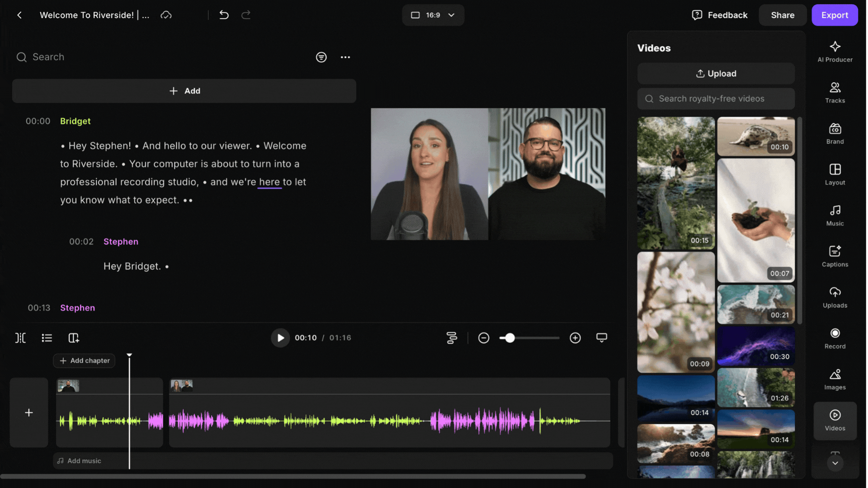Image resolution: width=868 pixels, height=488 pixels.
Task: Click the undo arrow icon
Action: click(x=224, y=15)
